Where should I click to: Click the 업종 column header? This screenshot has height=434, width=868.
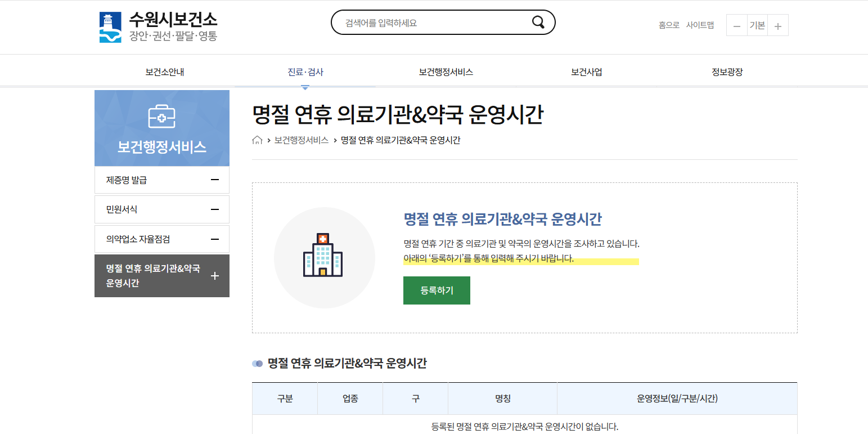tap(350, 399)
